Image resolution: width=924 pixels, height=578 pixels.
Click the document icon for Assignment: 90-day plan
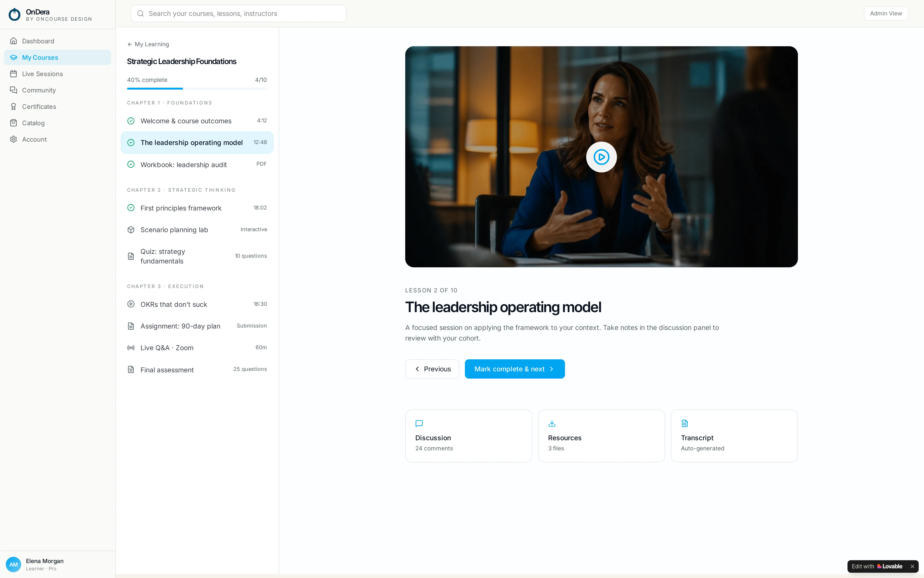tap(131, 326)
